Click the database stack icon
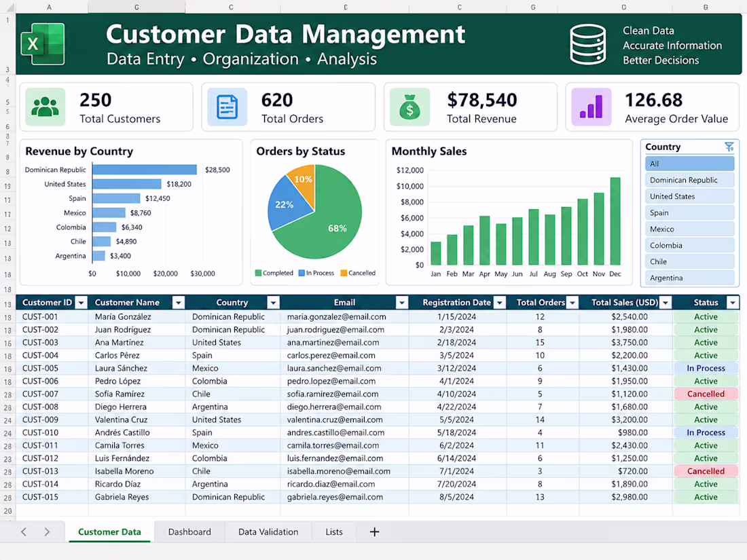This screenshot has height=560, width=747. click(588, 44)
